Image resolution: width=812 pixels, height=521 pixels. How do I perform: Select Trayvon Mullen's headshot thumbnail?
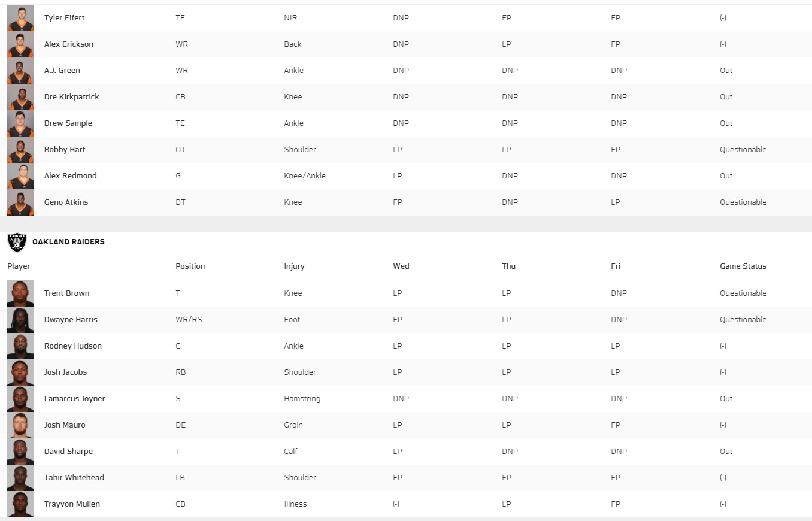pos(20,504)
